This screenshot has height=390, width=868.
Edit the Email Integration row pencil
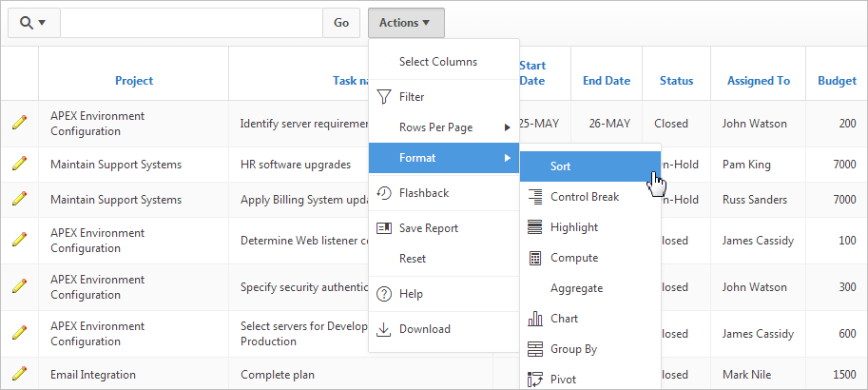[19, 374]
